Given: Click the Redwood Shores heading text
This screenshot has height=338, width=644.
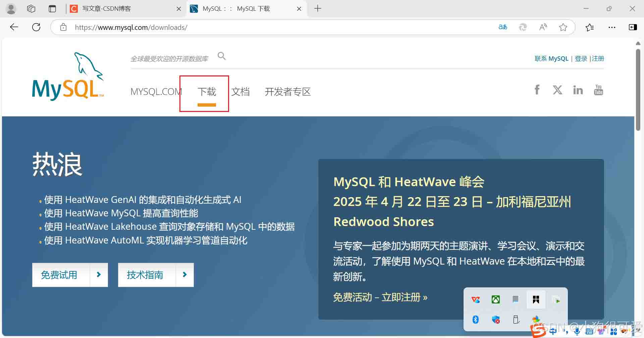Looking at the screenshot, I should (383, 222).
